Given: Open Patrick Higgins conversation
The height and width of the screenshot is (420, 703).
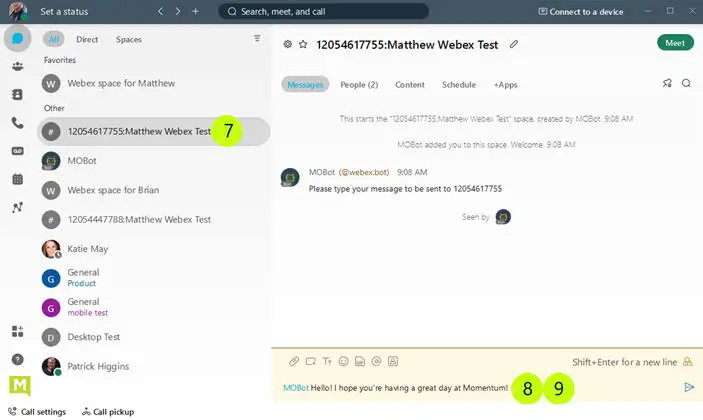Looking at the screenshot, I should point(154,366).
